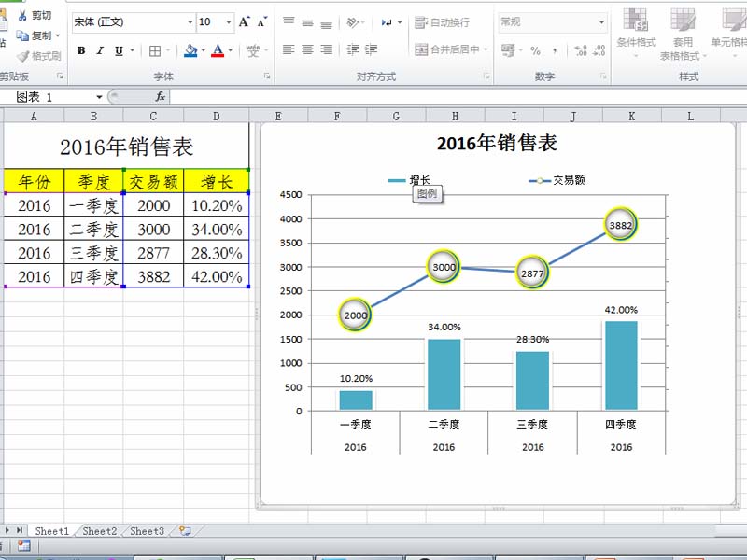The width and height of the screenshot is (747, 560).
Task: Toggle Bold formatting
Action: [81, 50]
